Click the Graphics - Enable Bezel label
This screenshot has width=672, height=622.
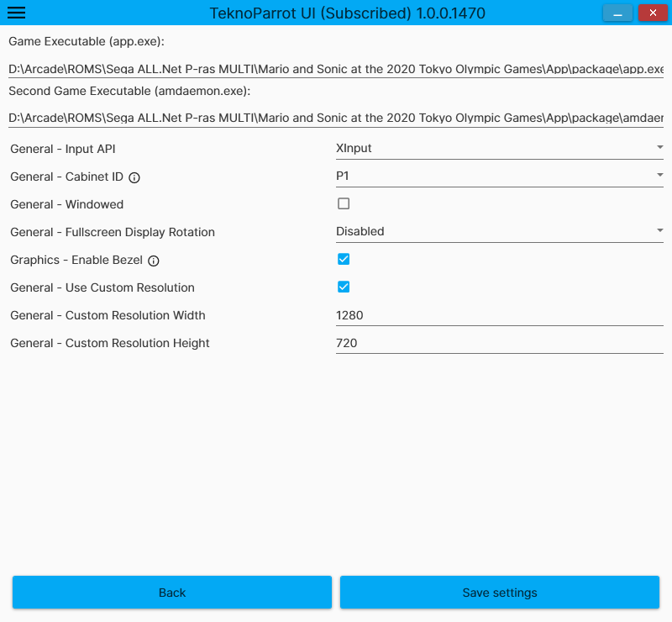click(76, 260)
